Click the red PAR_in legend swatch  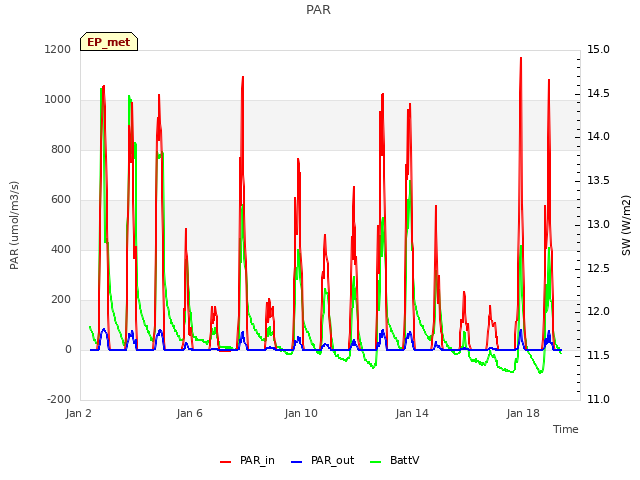click(226, 462)
